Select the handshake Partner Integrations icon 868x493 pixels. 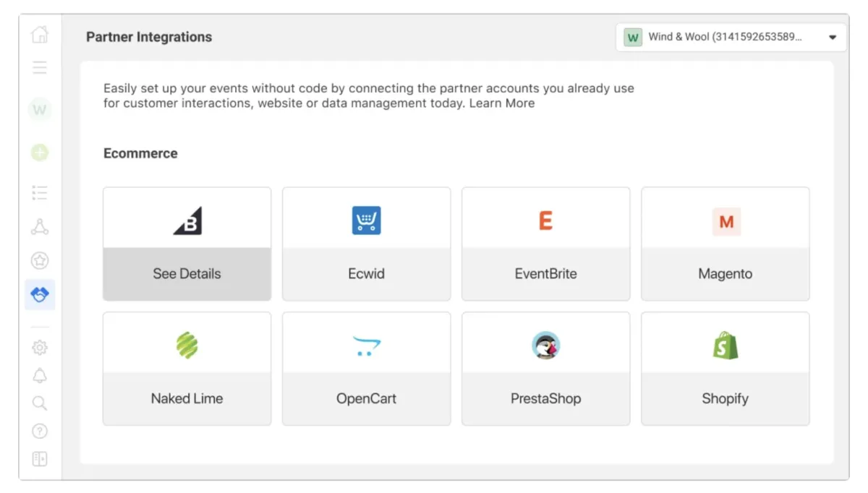coord(40,295)
